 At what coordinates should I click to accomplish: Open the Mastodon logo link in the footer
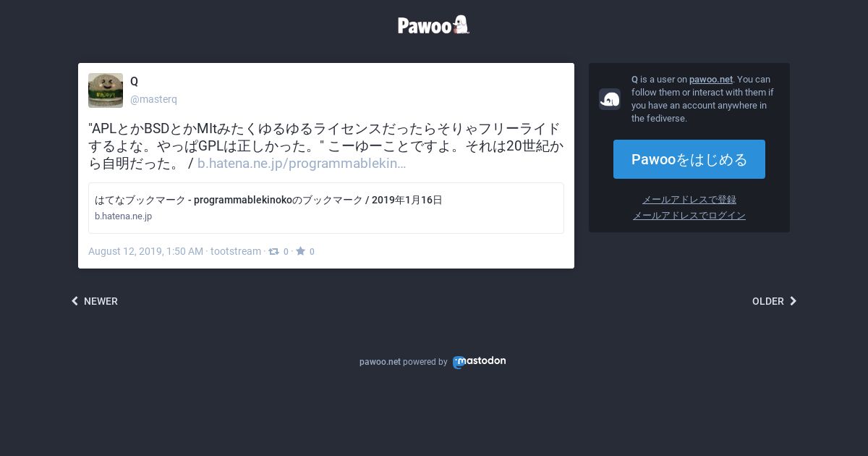(x=479, y=362)
